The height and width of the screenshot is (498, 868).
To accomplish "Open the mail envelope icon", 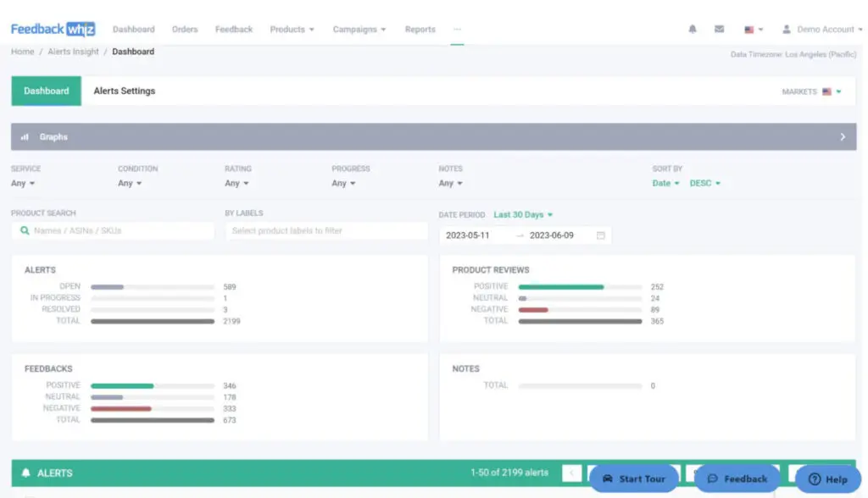I will (x=719, y=30).
